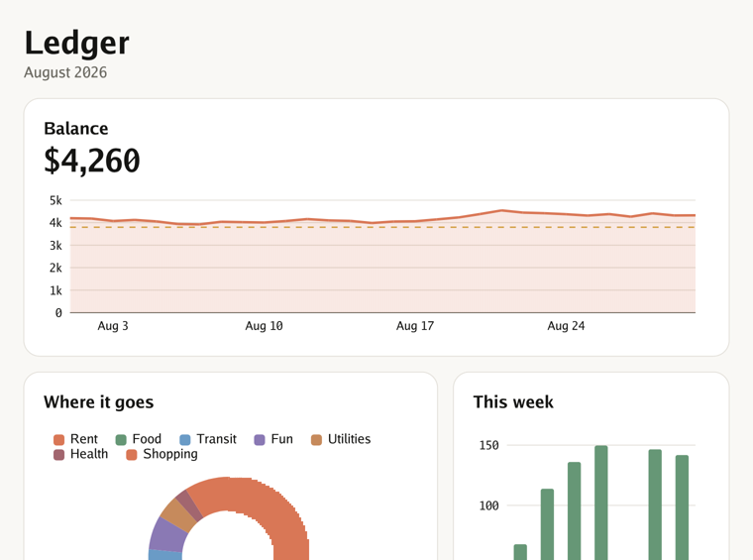Click the tan Utilities donut segment
This screenshot has height=560, width=753.
(x=178, y=515)
